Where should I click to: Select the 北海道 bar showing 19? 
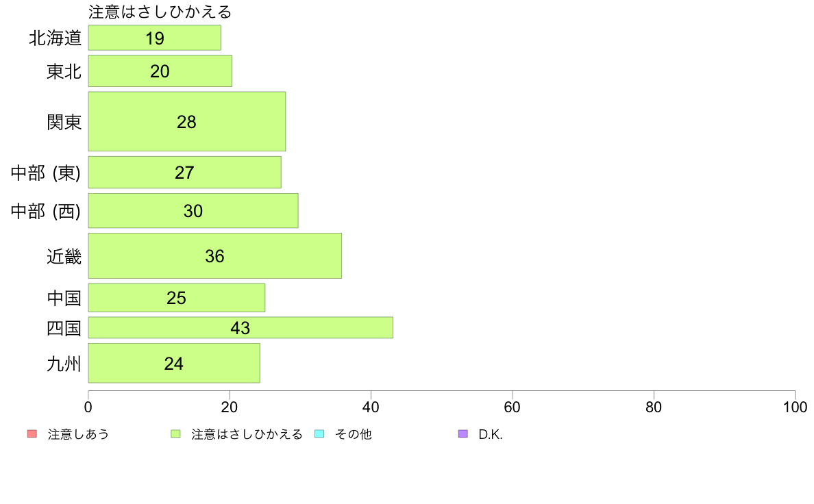click(155, 38)
